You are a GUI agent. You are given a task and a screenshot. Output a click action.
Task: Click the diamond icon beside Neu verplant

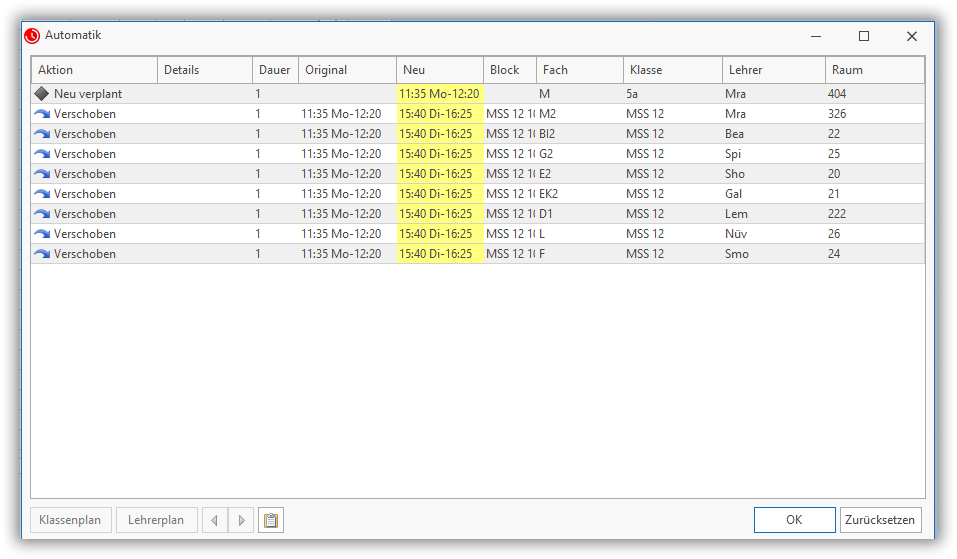pos(42,94)
